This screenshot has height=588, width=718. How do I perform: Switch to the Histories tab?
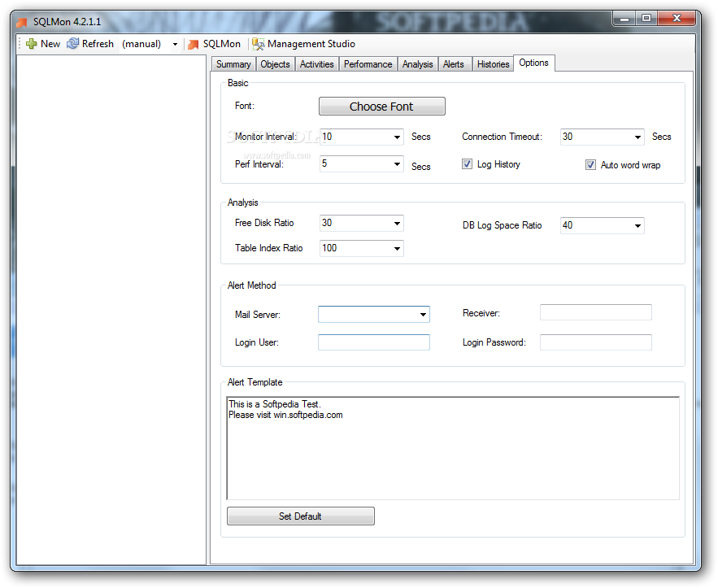(493, 64)
